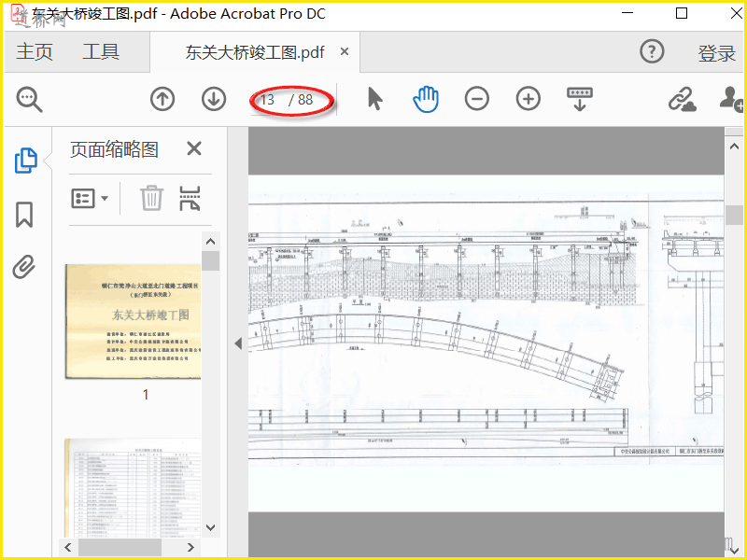Open the help question mark menu
747x560 pixels.
pos(652,51)
